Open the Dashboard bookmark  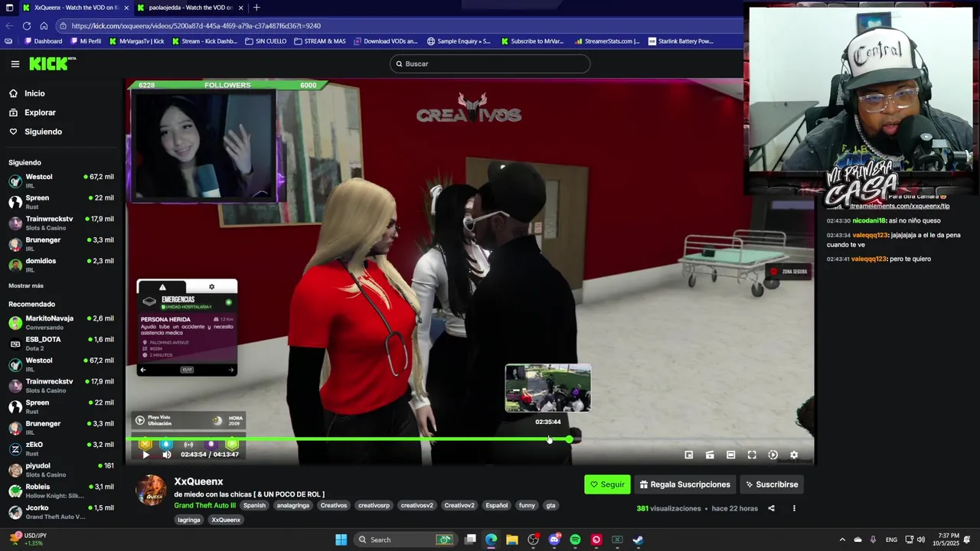pyautogui.click(x=44, y=41)
